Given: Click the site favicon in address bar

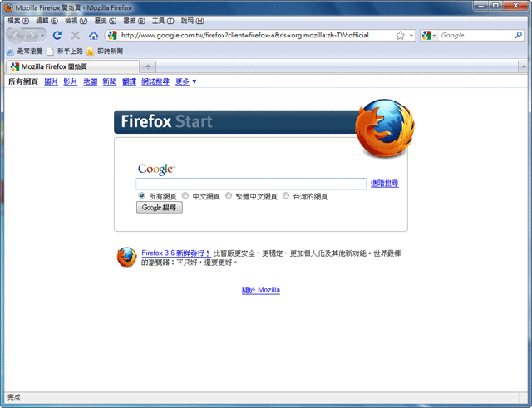Looking at the screenshot, I should tap(113, 35).
